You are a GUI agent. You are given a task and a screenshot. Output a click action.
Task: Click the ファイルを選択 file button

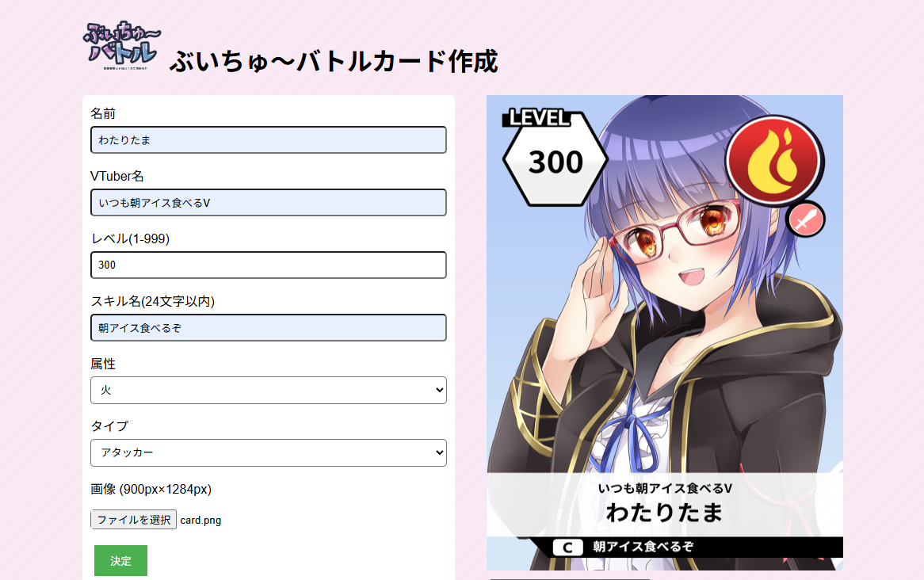(133, 520)
